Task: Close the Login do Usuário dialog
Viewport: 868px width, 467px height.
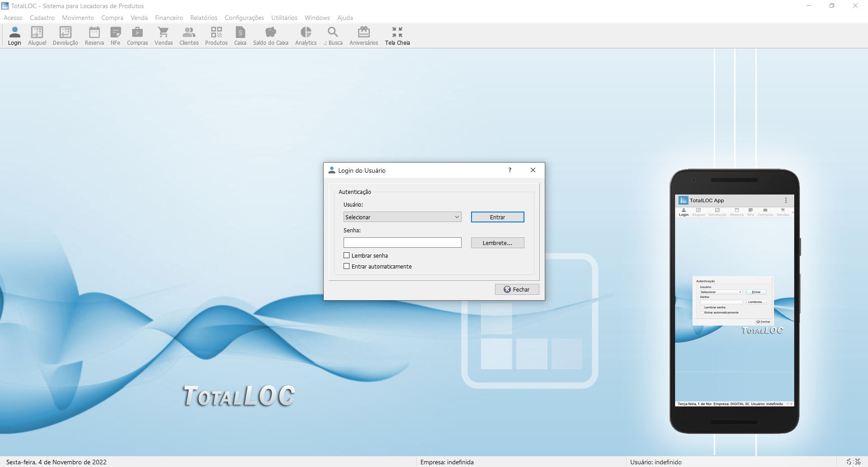Action: pyautogui.click(x=533, y=170)
